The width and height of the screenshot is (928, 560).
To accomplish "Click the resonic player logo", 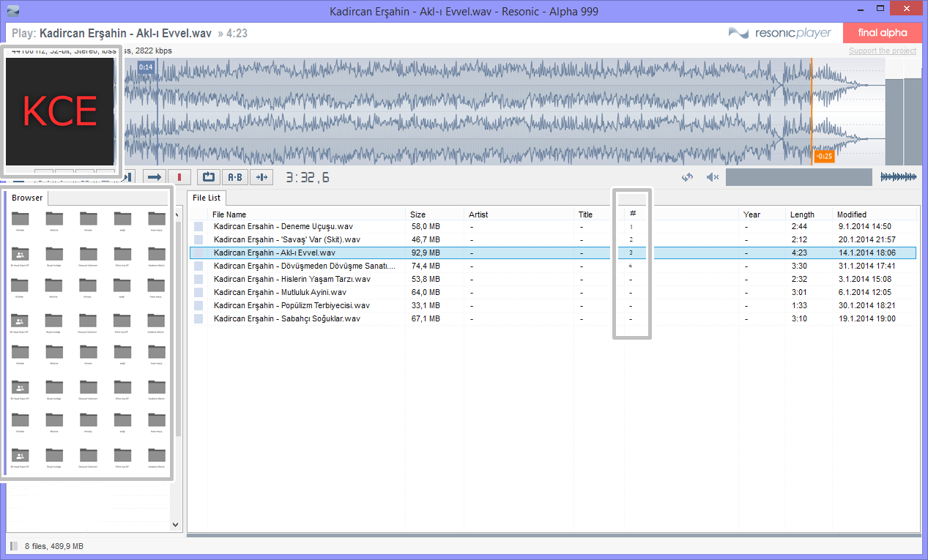I will pos(780,33).
